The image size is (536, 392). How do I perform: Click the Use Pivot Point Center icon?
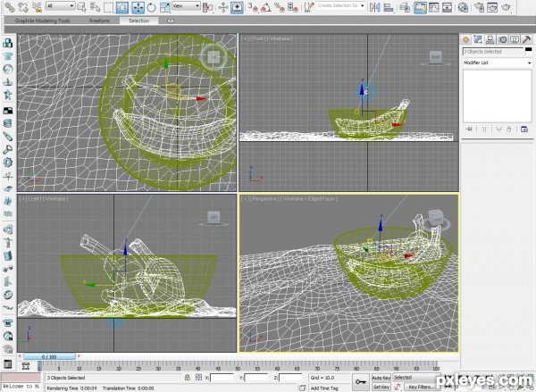tap(207, 7)
